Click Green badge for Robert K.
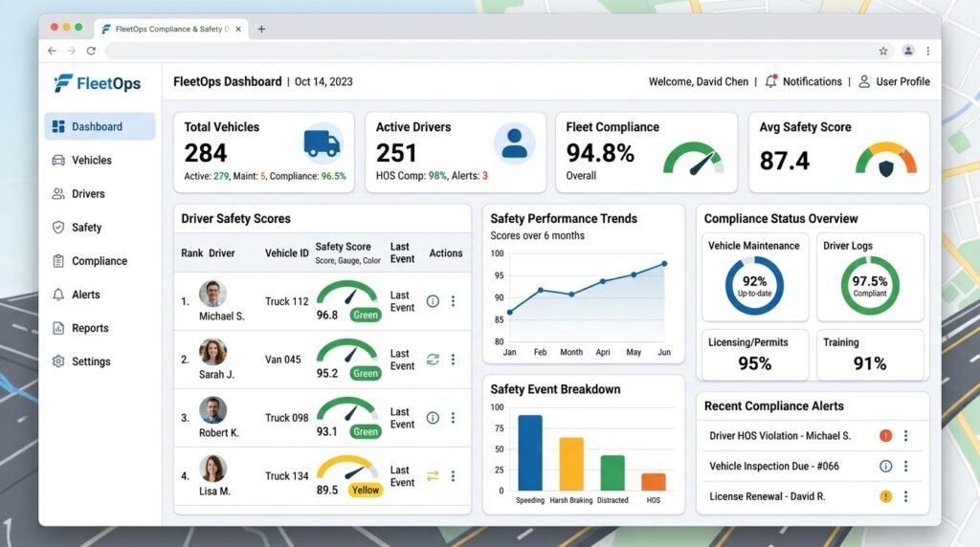The width and height of the screenshot is (980, 547). [x=365, y=431]
